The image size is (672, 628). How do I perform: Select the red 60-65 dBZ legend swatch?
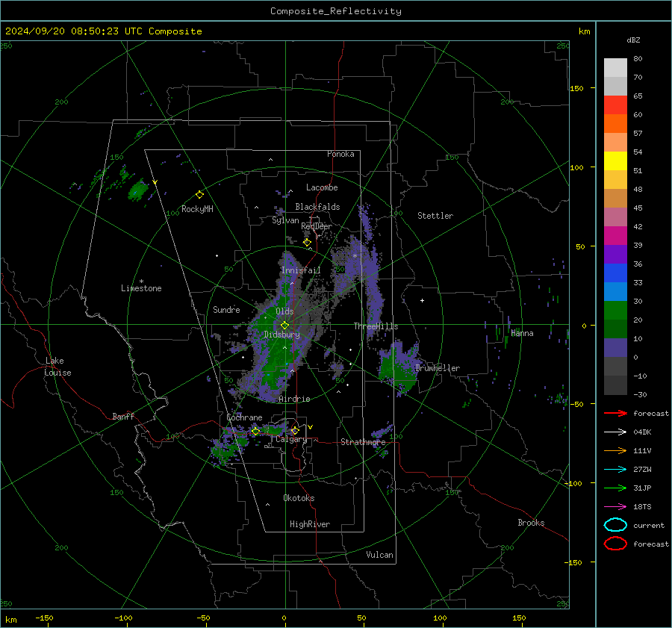pos(615,105)
